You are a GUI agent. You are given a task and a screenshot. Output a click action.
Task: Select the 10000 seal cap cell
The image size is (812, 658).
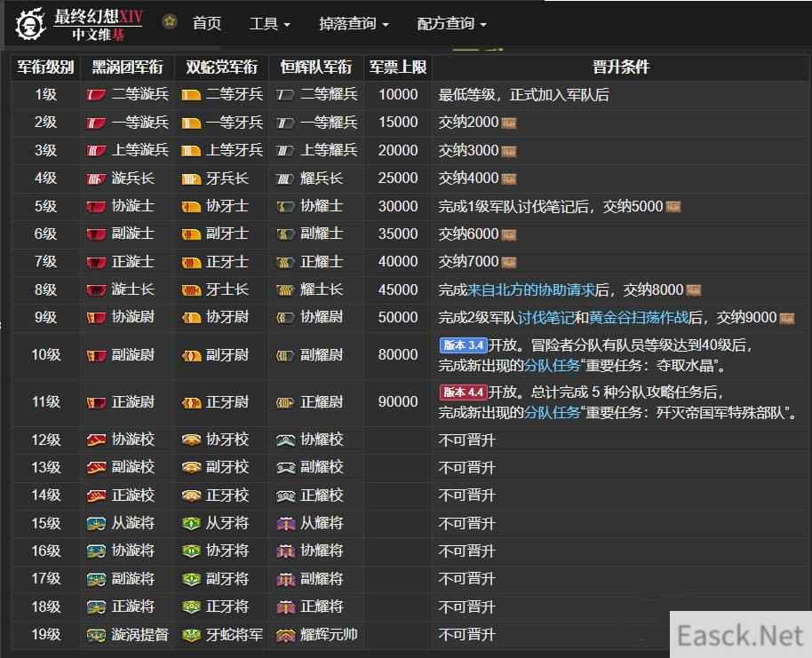[398, 95]
